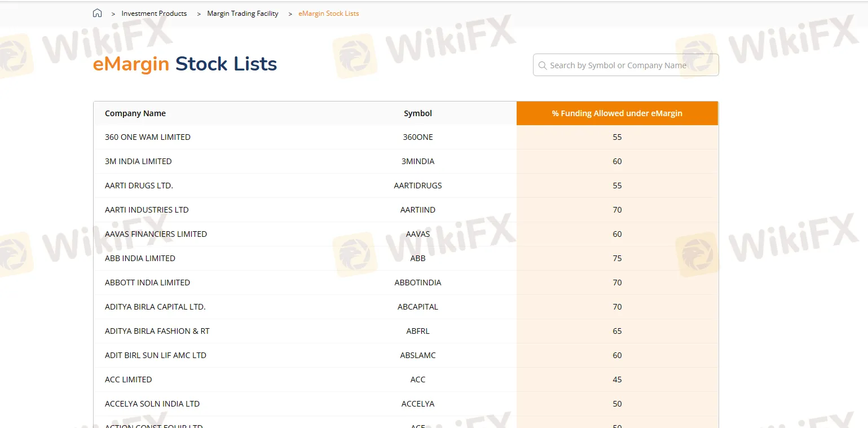This screenshot has height=428, width=868.
Task: Select the 3M INDIA LIMITED row
Action: pyautogui.click(x=138, y=161)
